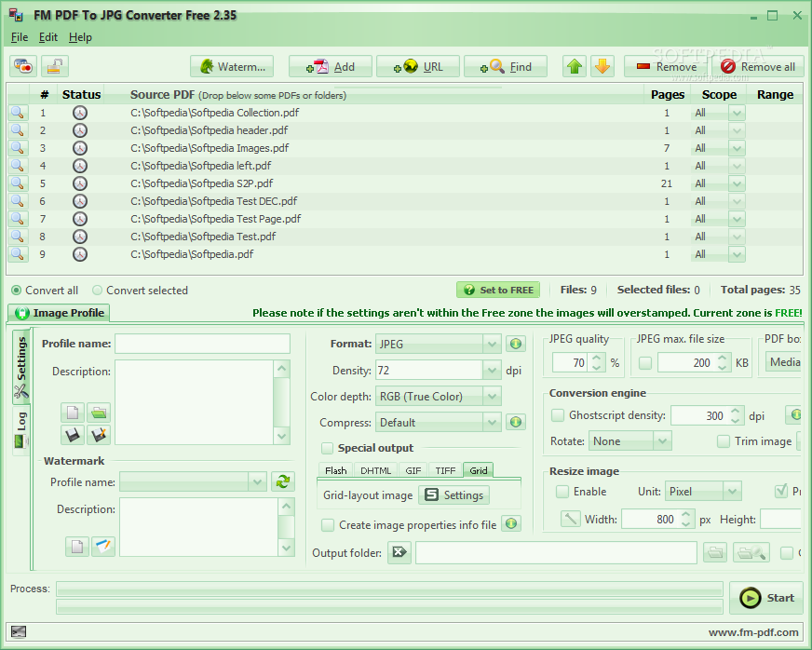Open output folder with magnifier folder icon
This screenshot has width=812, height=650.
pyautogui.click(x=751, y=552)
